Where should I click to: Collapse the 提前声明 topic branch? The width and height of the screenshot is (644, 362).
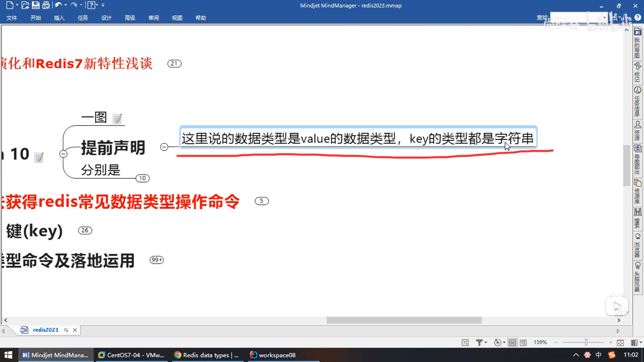pos(164,147)
